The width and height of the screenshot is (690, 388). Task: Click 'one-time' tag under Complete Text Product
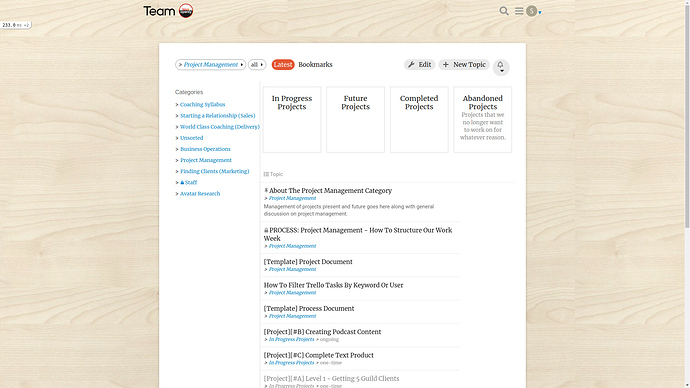point(331,363)
